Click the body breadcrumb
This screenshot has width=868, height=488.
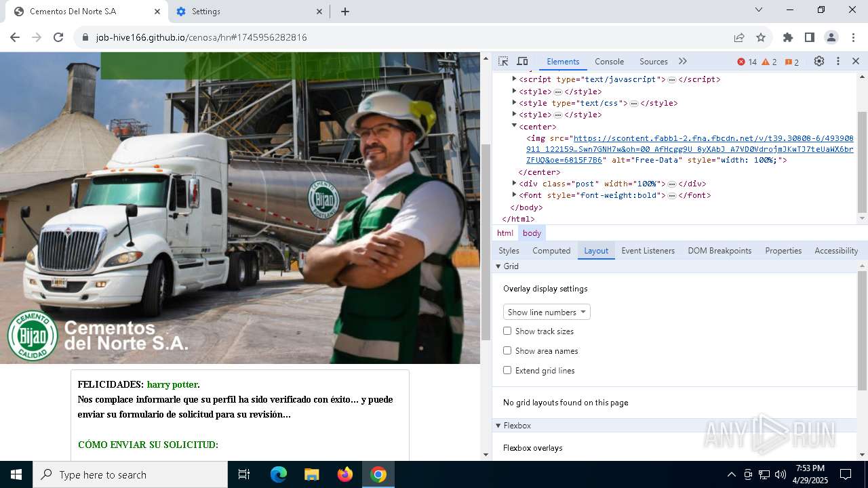click(532, 233)
